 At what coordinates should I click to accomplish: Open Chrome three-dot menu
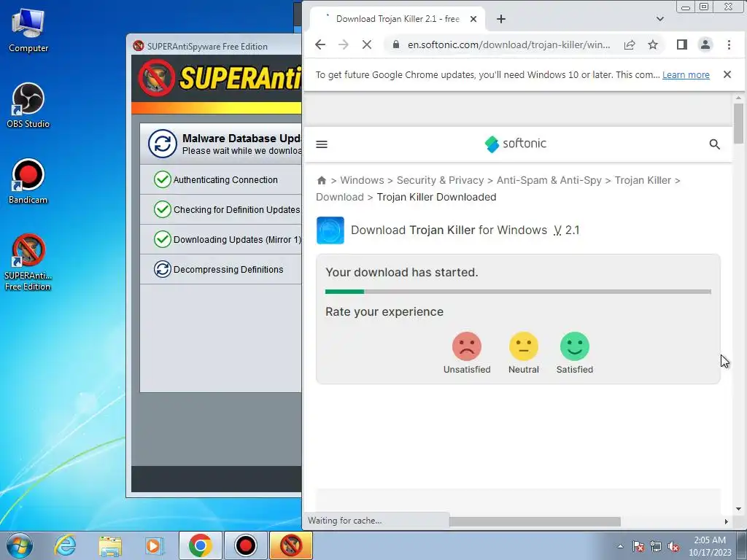(729, 44)
